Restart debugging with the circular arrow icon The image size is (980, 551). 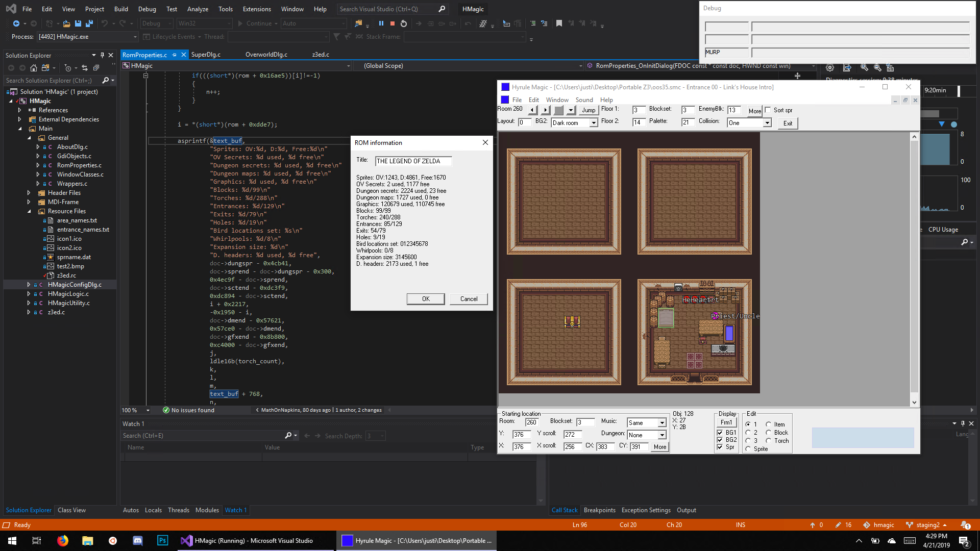[x=404, y=23]
